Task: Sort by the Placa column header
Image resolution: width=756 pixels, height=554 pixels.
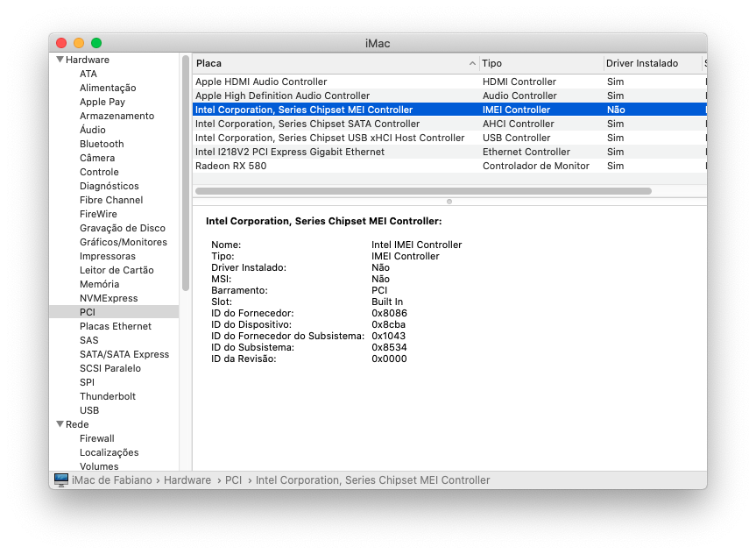Action: click(x=336, y=63)
